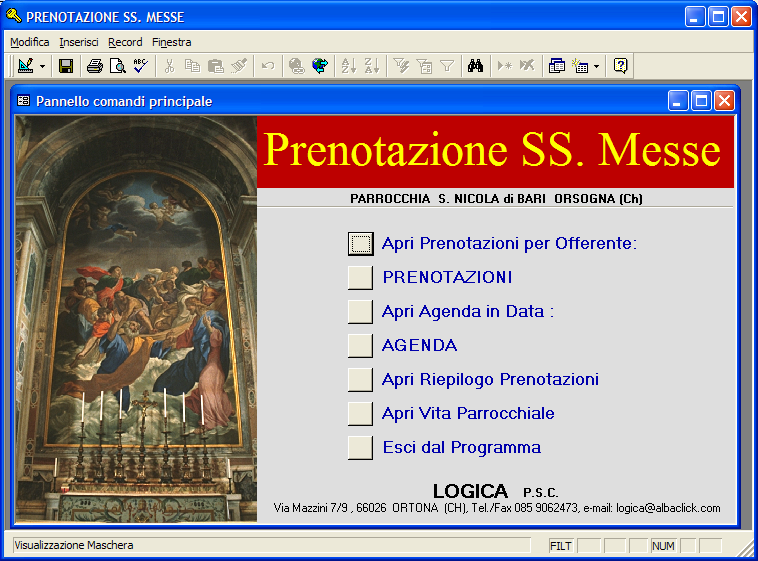Click the FILT status bar indicator
Image resolution: width=758 pixels, height=561 pixels.
point(561,546)
